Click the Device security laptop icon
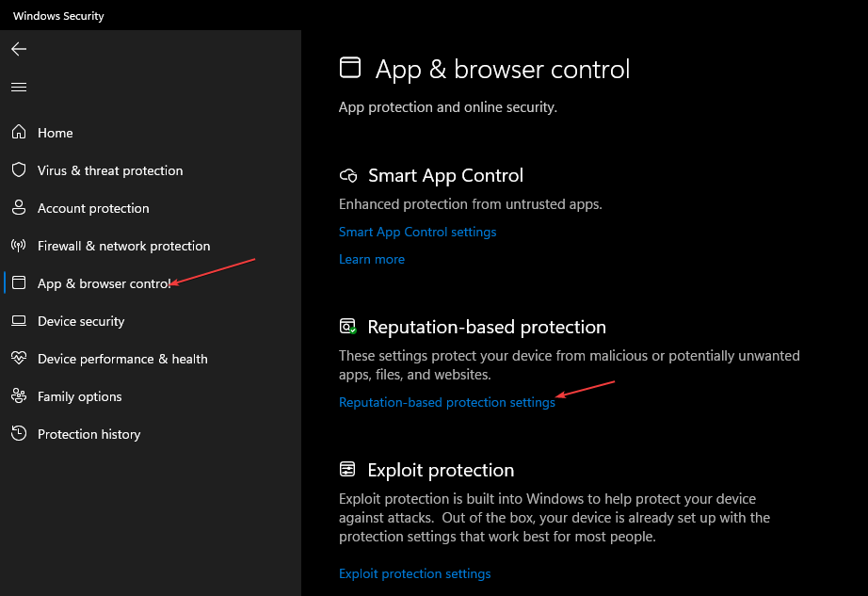The height and width of the screenshot is (596, 868). (19, 321)
